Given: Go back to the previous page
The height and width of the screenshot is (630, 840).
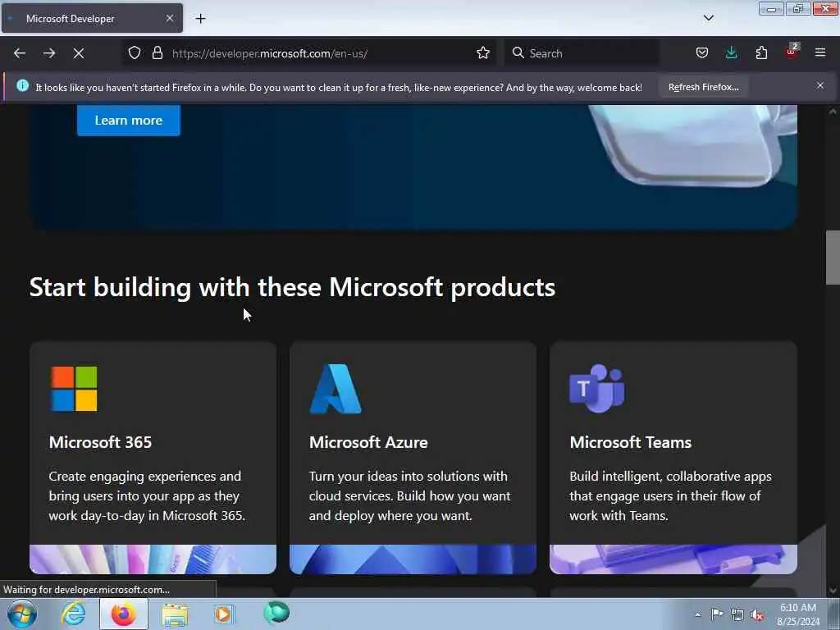Looking at the screenshot, I should click(20, 53).
